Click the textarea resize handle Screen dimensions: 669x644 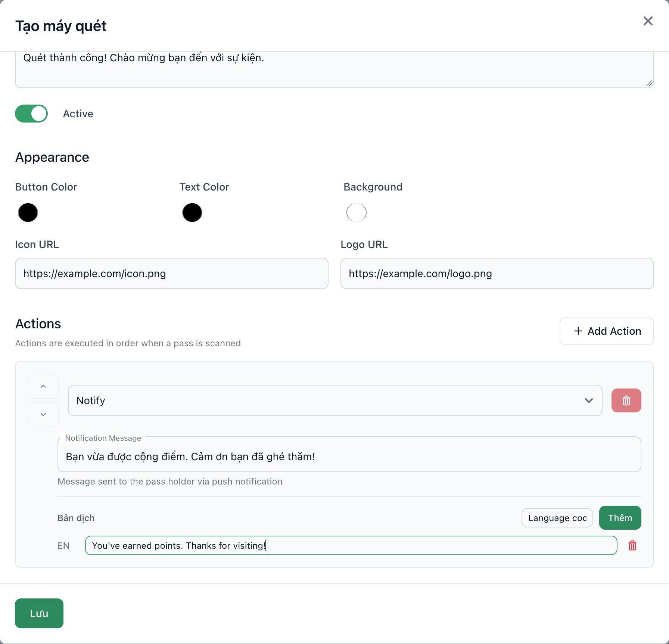pyautogui.click(x=649, y=84)
